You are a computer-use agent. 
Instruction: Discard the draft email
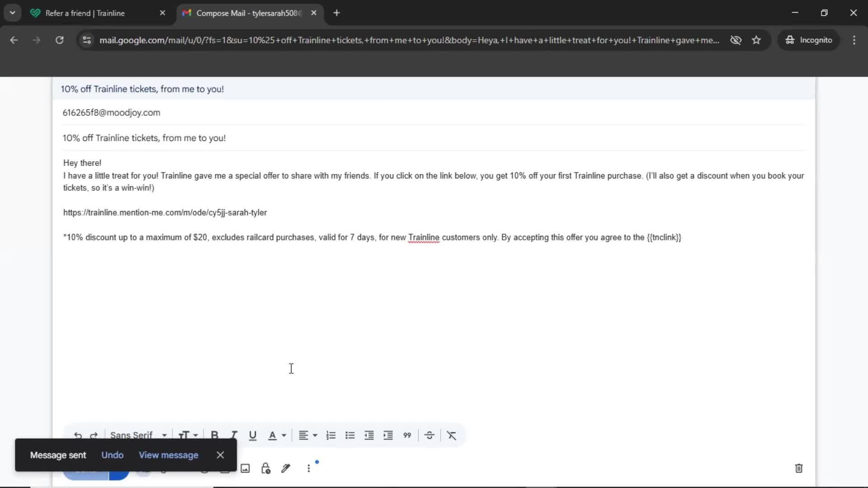point(798,468)
